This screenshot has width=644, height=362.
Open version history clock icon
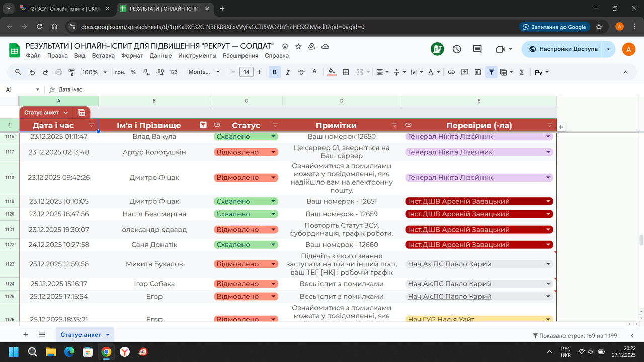pos(457,49)
